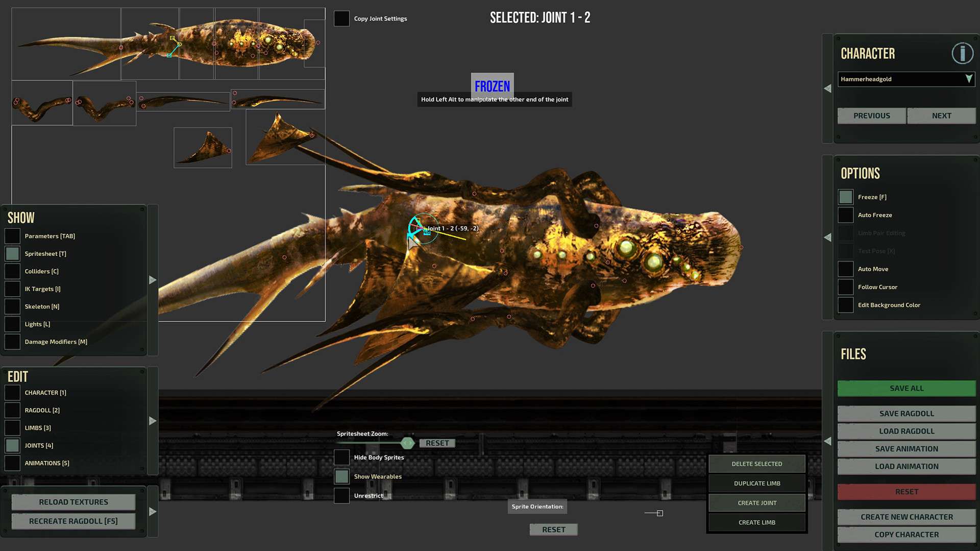Enable Copy Joint Settings checkbox
Screen dimensions: 980x551
(x=341, y=18)
